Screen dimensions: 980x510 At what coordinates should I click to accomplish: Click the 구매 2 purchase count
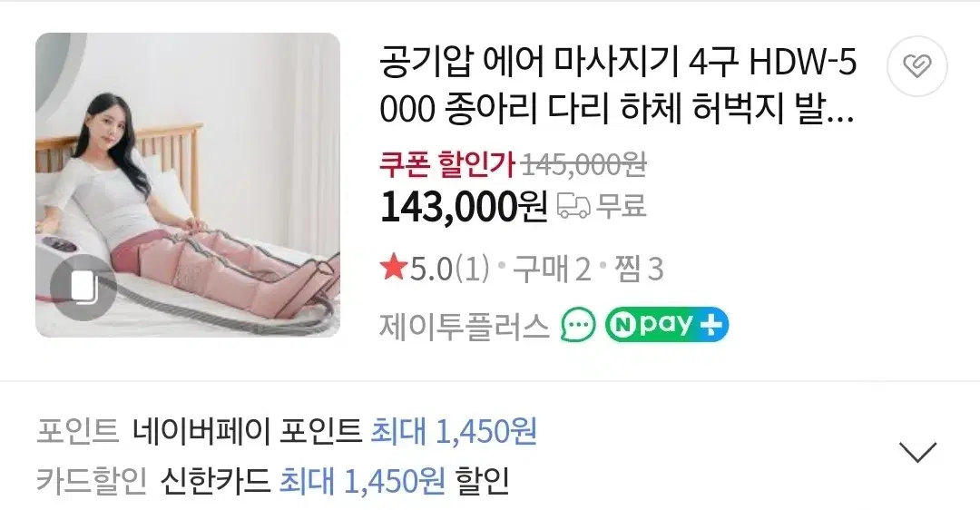tap(552, 270)
